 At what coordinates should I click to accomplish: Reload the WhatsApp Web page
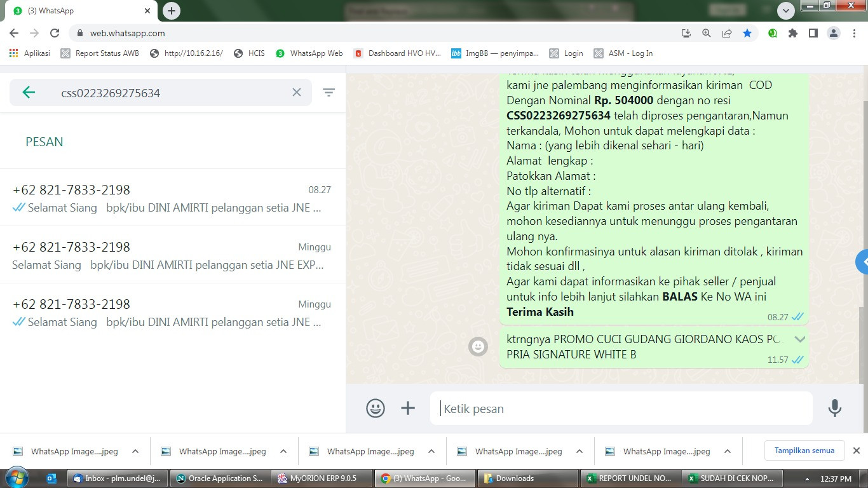[x=55, y=33]
